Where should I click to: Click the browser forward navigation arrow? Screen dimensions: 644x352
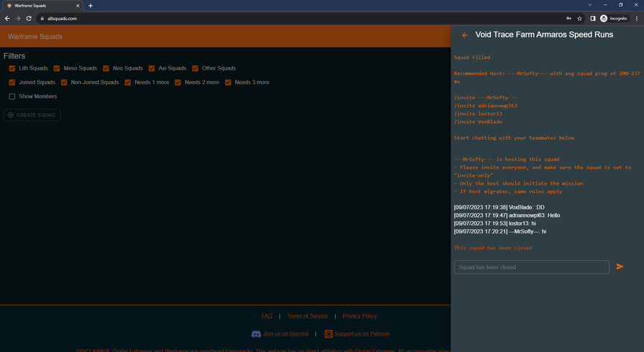coord(18,19)
